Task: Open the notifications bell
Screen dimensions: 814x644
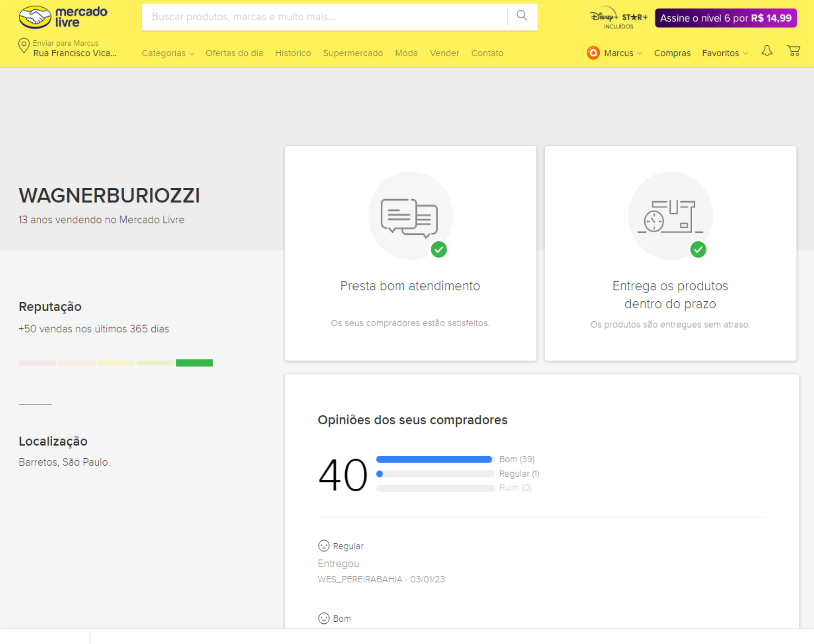Action: coord(766,52)
